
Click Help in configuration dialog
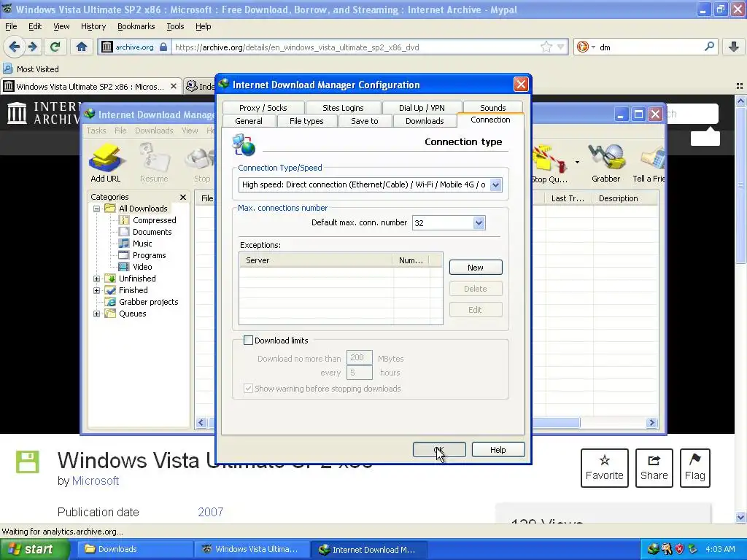[x=498, y=449]
